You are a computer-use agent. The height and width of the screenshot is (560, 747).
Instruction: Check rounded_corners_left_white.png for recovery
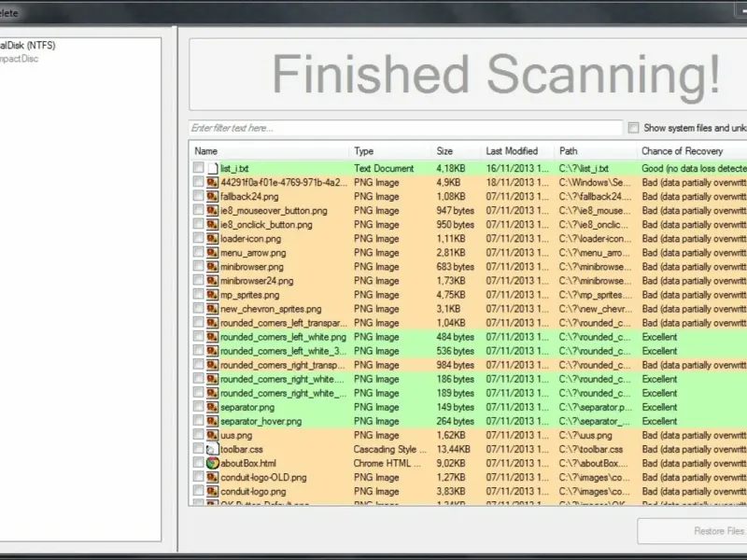[x=198, y=336]
